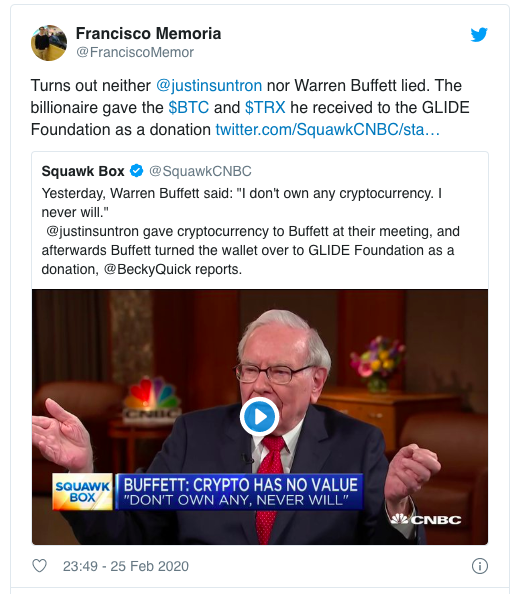This screenshot has width=520, height=594.
Task: Open Francisco Memoria's profile avatar
Action: click(x=49, y=43)
